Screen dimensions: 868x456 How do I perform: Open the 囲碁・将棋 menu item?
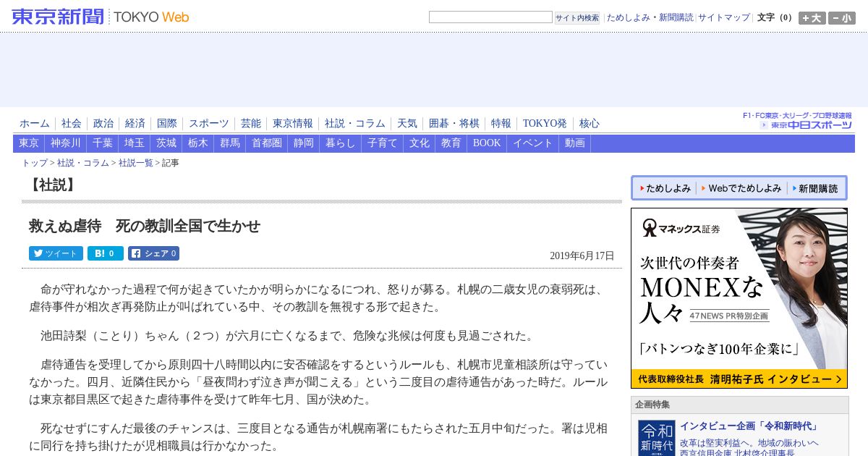click(454, 124)
